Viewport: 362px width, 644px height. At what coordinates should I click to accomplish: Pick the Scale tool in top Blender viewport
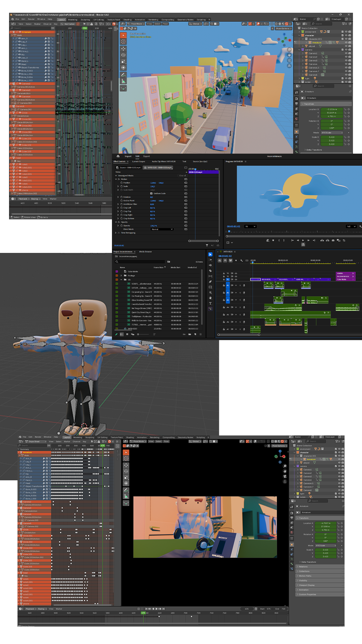tap(123, 61)
